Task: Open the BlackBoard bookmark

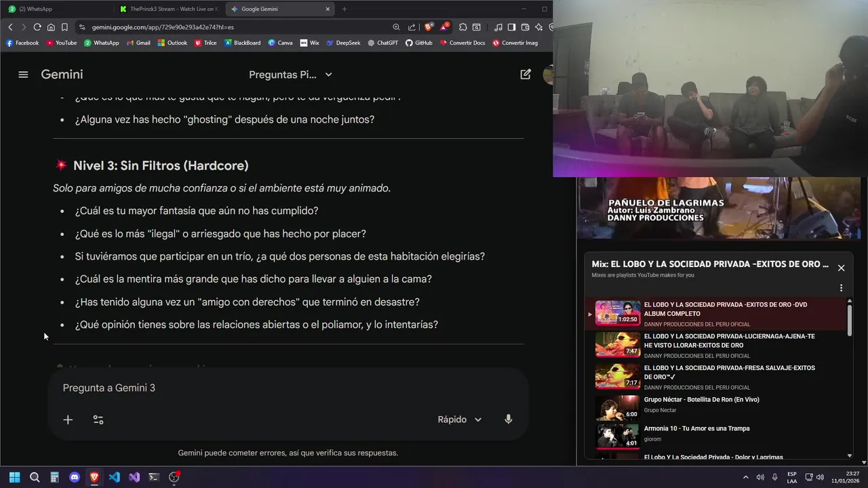Action: point(243,43)
